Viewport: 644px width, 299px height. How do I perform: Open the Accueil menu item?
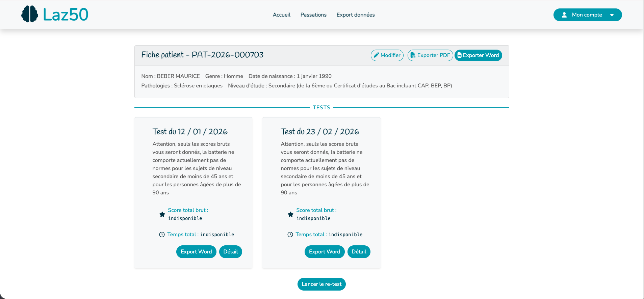pyautogui.click(x=281, y=15)
